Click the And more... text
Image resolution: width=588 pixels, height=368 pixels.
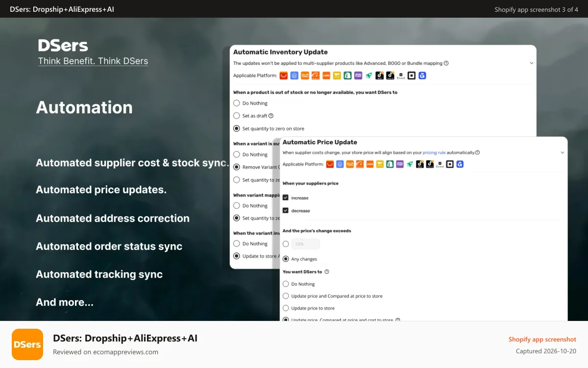tap(65, 302)
